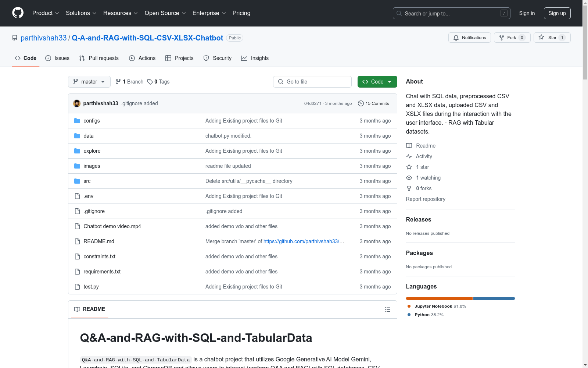
Task: Open the README outline icon
Action: (387, 309)
